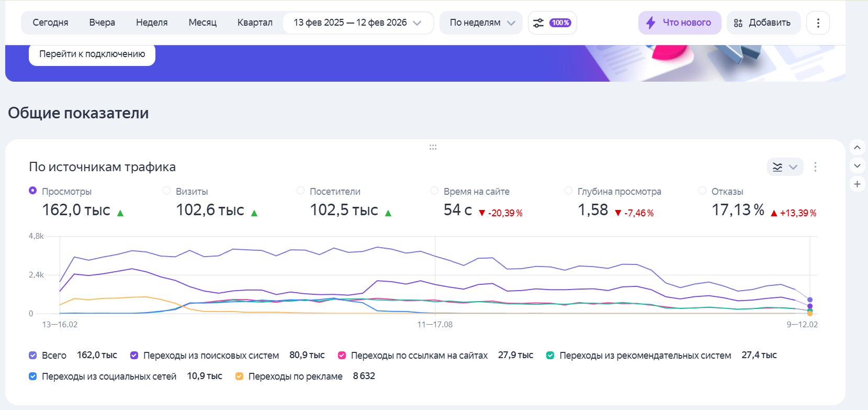Click the down chevron at right edge

click(x=857, y=166)
